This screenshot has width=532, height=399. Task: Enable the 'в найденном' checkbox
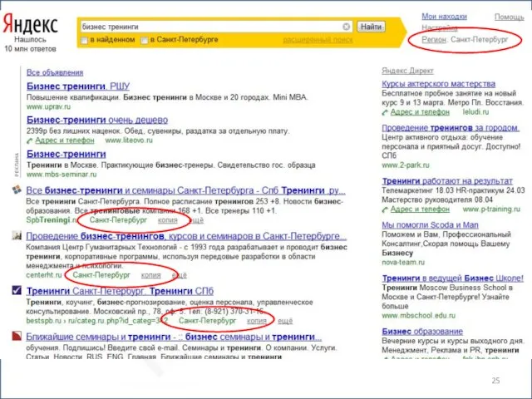click(x=84, y=40)
